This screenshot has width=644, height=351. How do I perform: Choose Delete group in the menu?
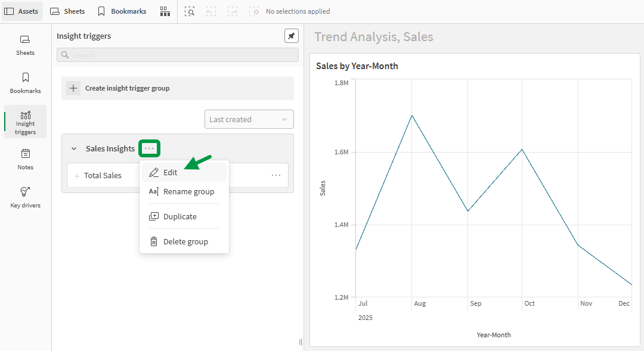click(x=185, y=241)
